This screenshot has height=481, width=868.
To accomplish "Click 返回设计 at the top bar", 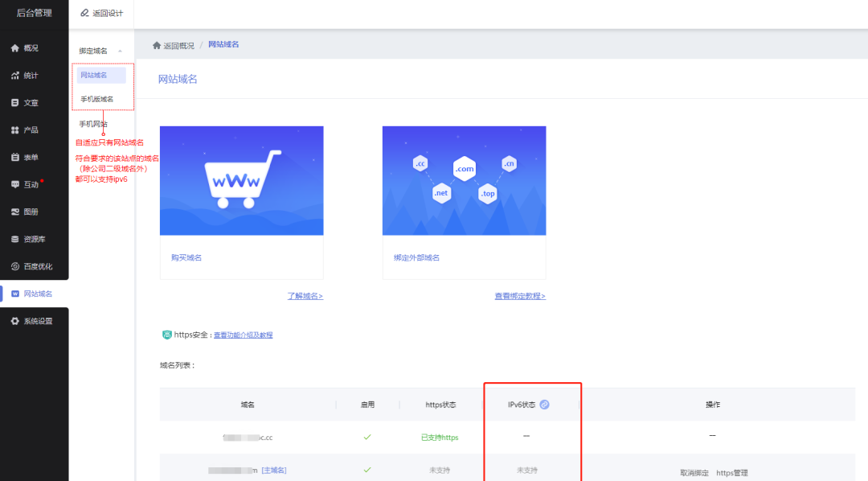I will tap(102, 13).
